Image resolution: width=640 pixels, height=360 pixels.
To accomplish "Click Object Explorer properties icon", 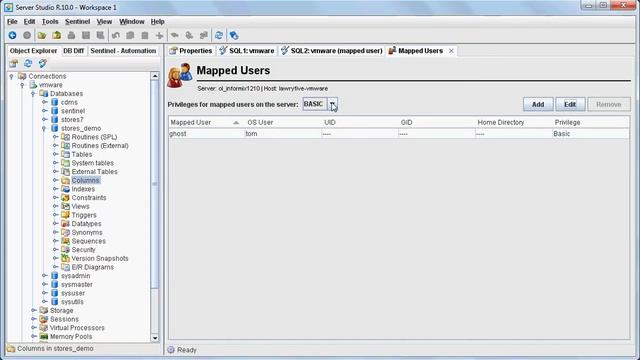I will click(13, 63).
